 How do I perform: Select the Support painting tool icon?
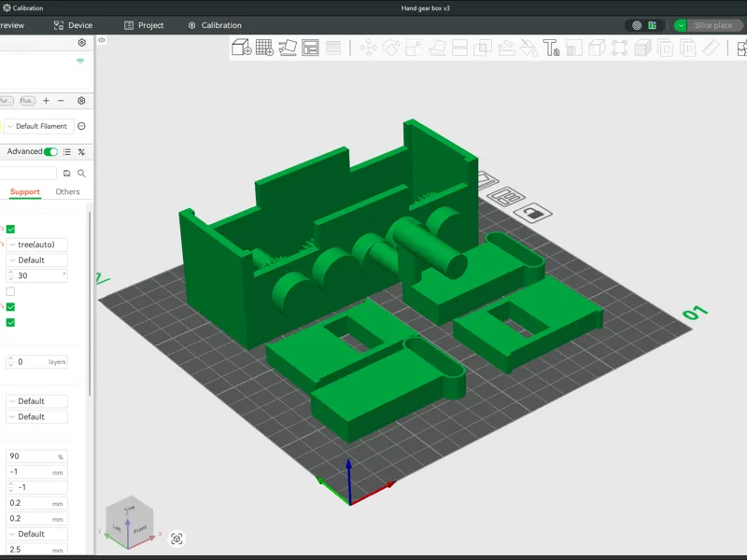pyautogui.click(x=505, y=49)
